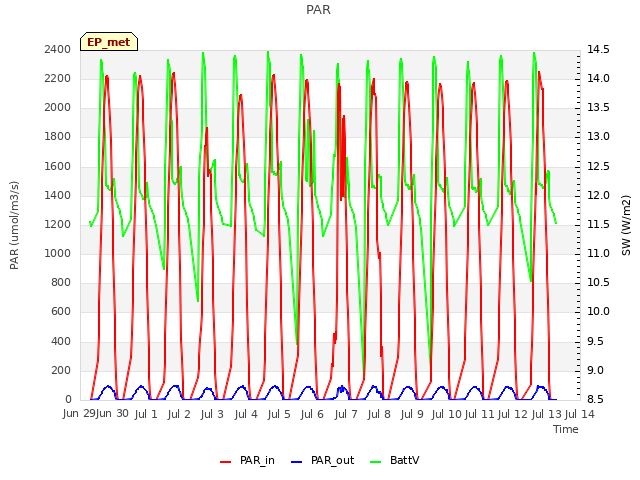640x480 pixels.
Task: Click the Jul 8 date tick label
Action: pos(379,414)
